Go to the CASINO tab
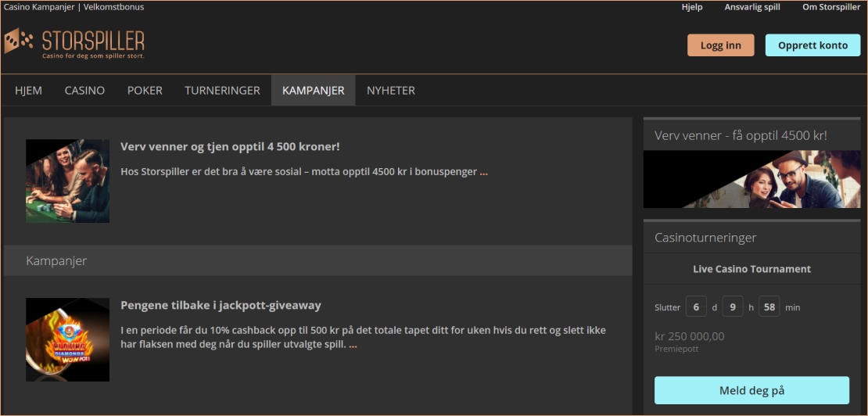The width and height of the screenshot is (868, 416). [84, 90]
